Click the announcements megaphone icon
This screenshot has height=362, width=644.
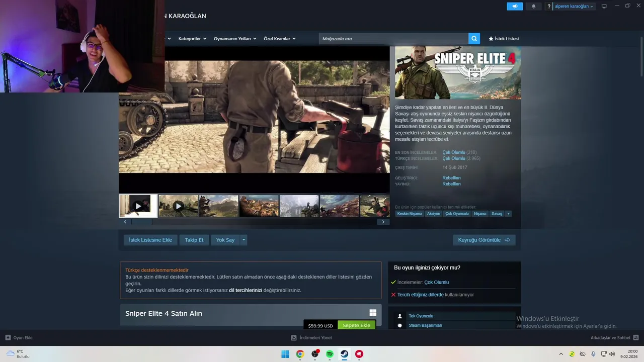pyautogui.click(x=515, y=7)
